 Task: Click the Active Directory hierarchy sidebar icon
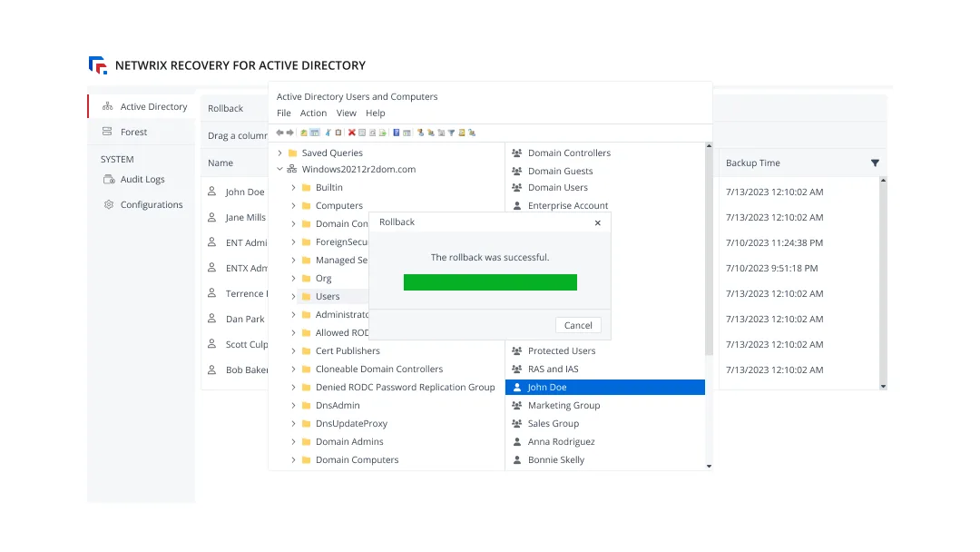[x=107, y=106]
